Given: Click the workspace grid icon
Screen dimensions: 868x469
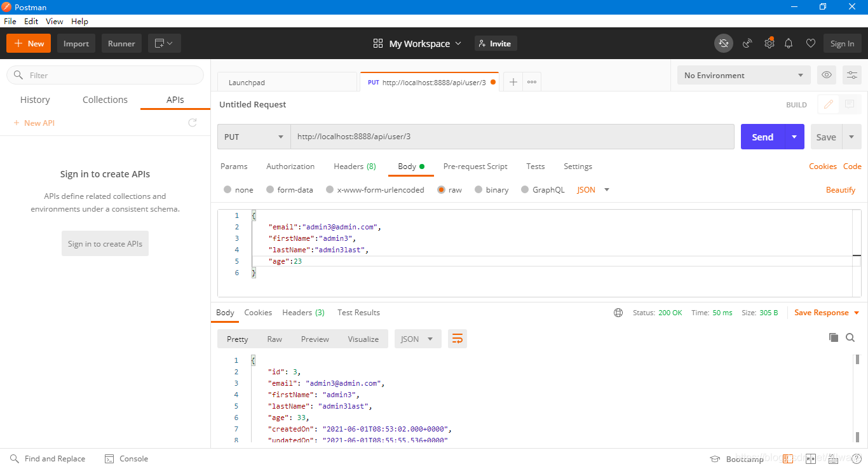Looking at the screenshot, I should click(x=378, y=43).
